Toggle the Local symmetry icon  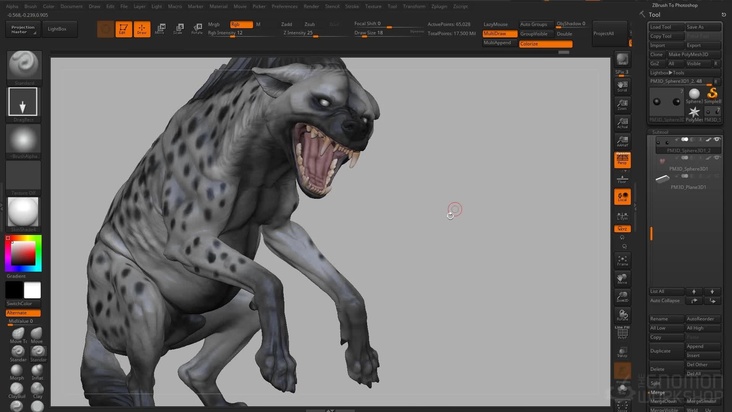pos(622,197)
